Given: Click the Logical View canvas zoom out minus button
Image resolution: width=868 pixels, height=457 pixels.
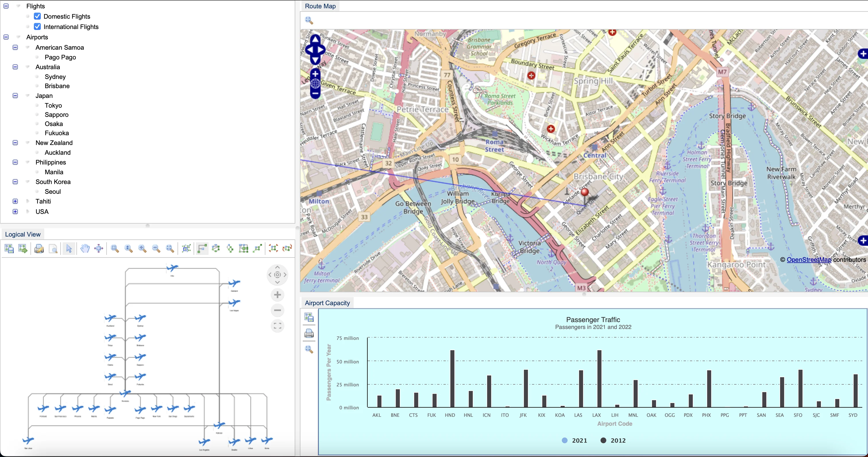Looking at the screenshot, I should 277,310.
